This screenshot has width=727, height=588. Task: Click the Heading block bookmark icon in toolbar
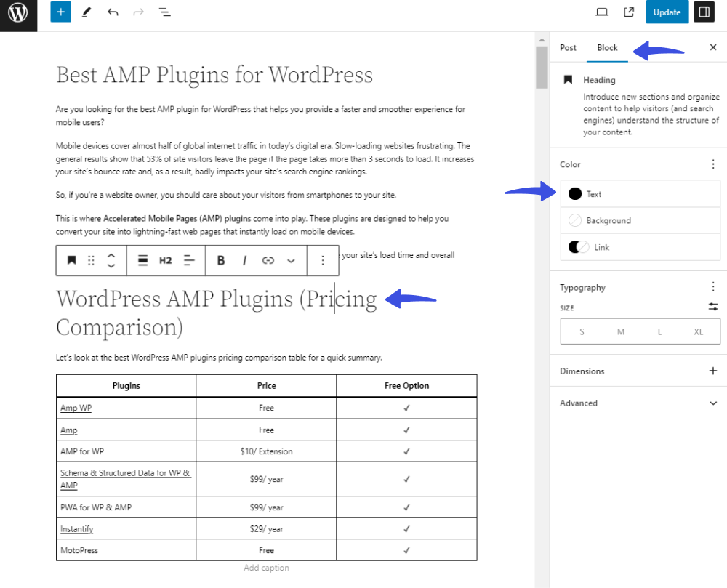coord(72,260)
